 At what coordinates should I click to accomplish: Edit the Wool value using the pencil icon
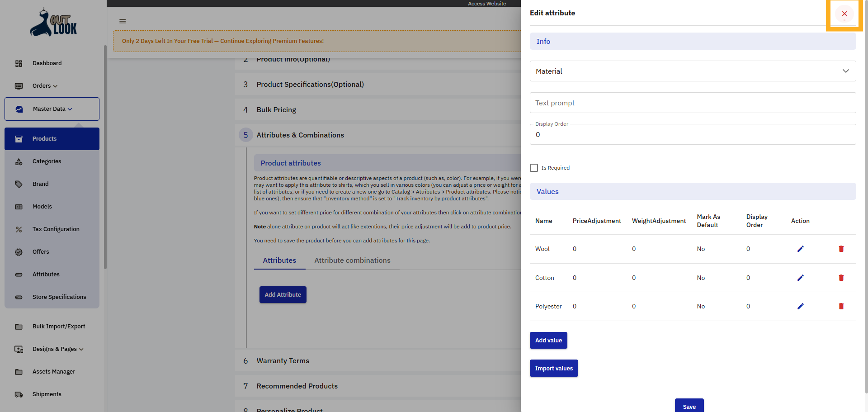[x=800, y=249]
